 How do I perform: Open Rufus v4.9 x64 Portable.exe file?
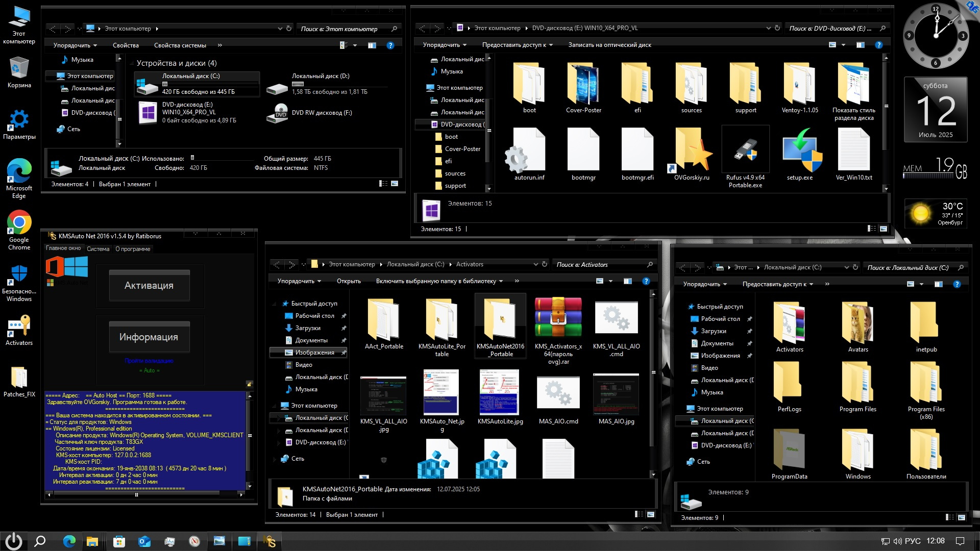[745, 151]
